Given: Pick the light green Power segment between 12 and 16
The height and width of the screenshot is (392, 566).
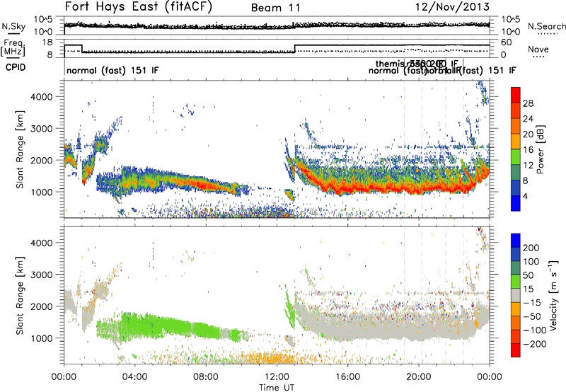Looking at the screenshot, I should point(516,157).
